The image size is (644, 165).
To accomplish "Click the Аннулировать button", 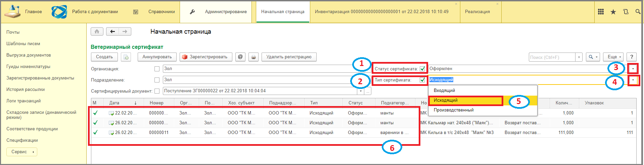I will pos(157,57).
